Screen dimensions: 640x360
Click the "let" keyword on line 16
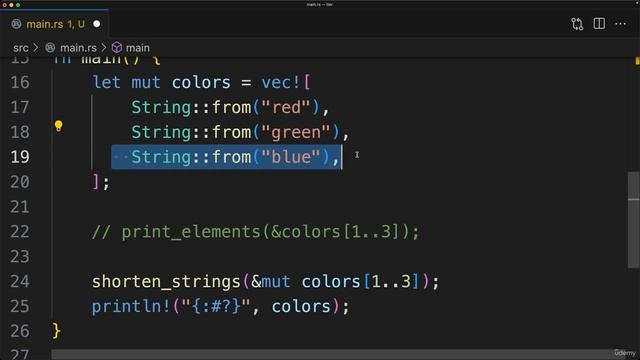[107, 83]
